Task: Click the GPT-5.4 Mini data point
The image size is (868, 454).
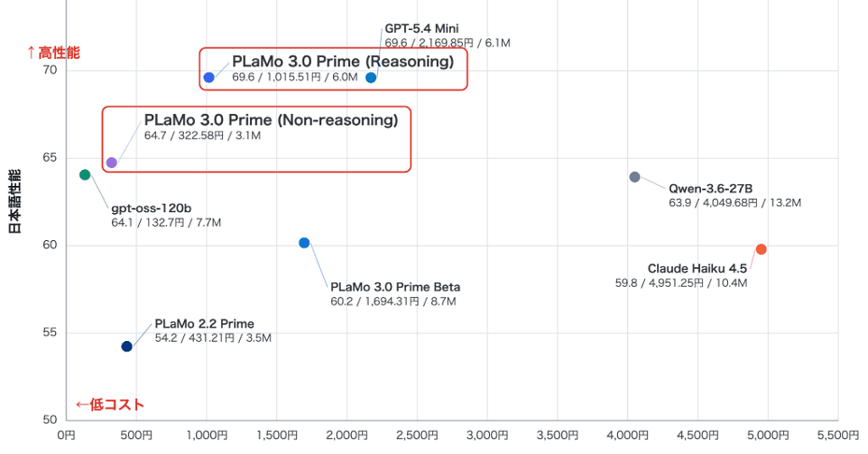Action: point(371,78)
